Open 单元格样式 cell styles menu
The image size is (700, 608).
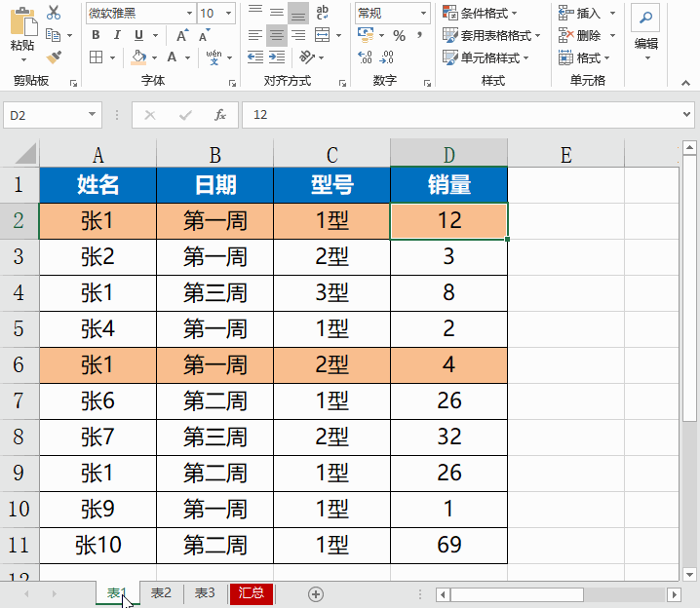486,57
